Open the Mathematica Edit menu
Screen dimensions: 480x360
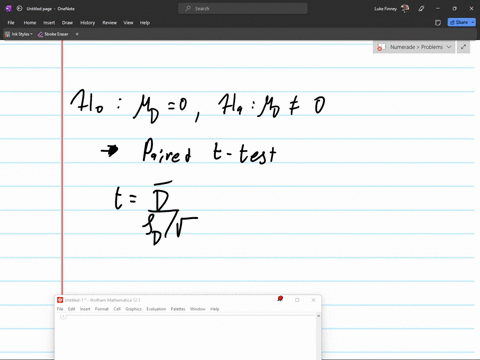[72, 309]
